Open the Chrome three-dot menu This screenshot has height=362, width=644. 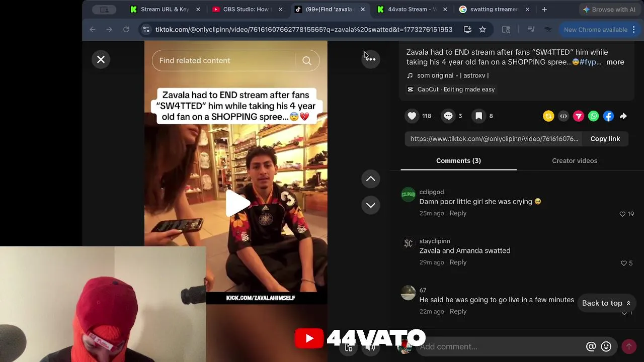coord(633,30)
